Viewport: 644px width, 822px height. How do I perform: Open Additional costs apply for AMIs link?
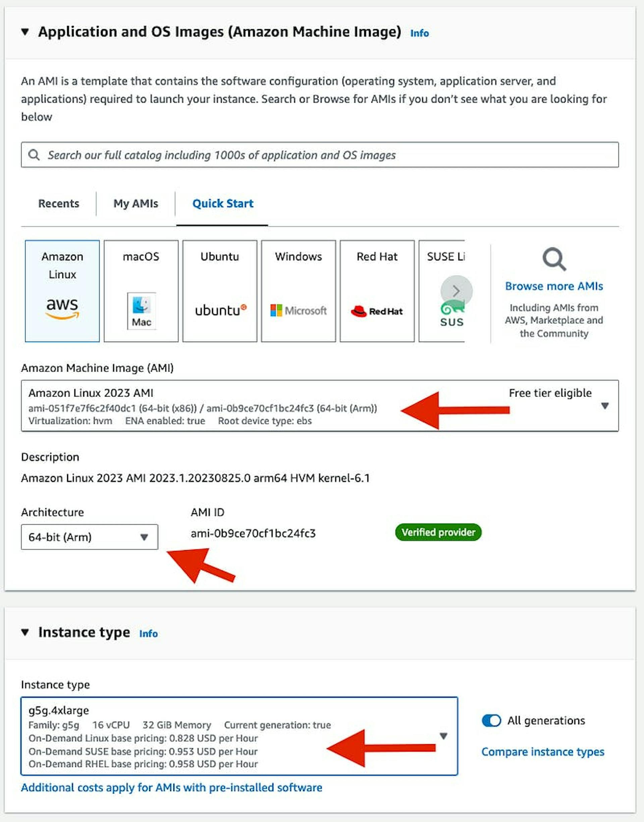coord(171,788)
